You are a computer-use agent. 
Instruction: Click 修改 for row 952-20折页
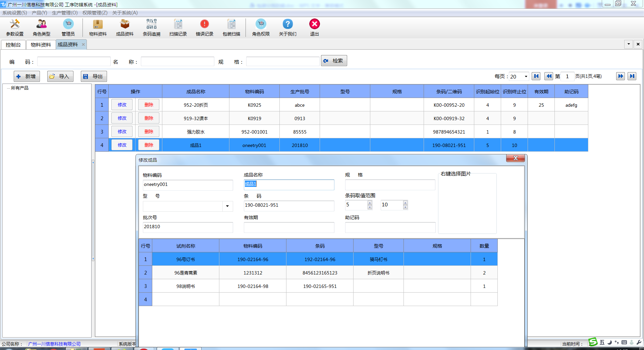click(x=122, y=105)
